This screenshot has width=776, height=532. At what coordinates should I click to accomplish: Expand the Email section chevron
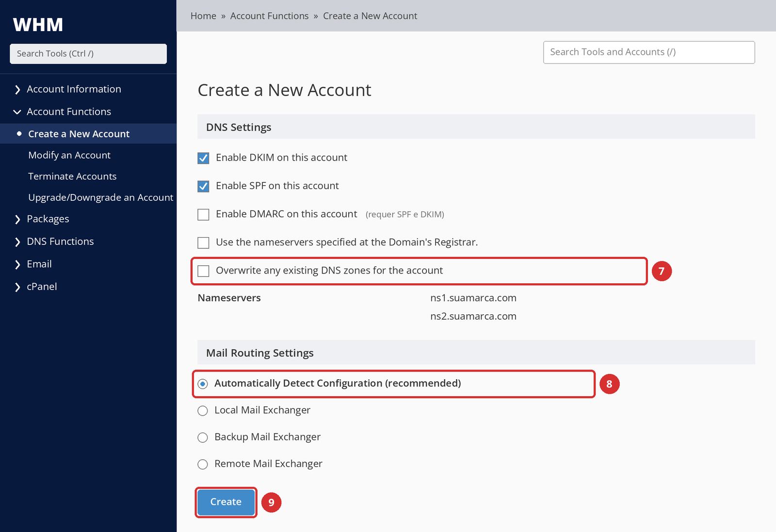[17, 264]
